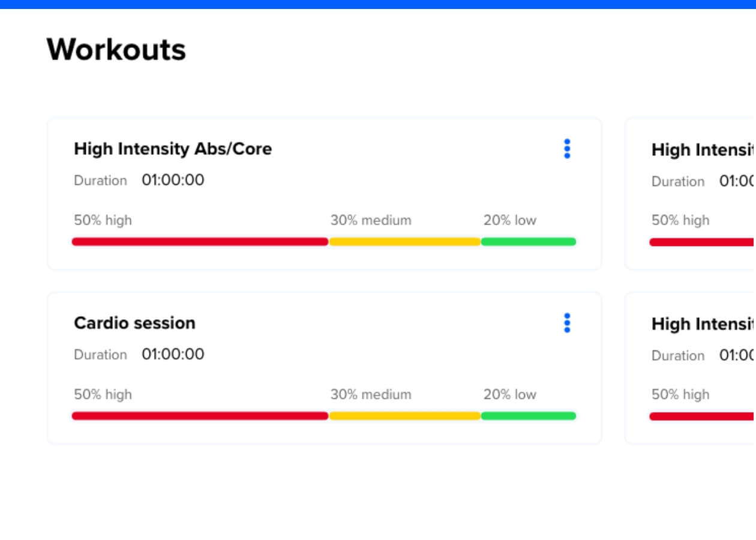Open the three-dot menu on High Intensity Abs/Core card
The image size is (756, 540).
[x=567, y=149]
